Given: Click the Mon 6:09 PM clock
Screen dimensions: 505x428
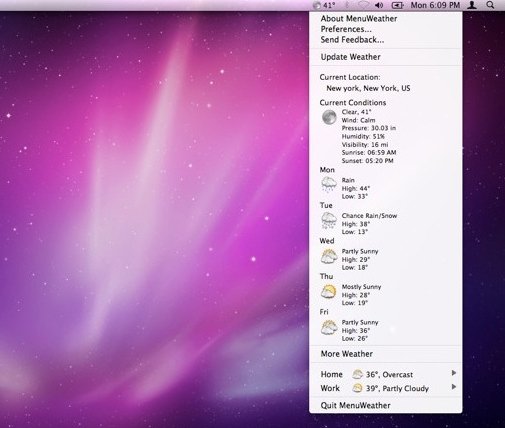Looking at the screenshot, I should (x=435, y=5).
